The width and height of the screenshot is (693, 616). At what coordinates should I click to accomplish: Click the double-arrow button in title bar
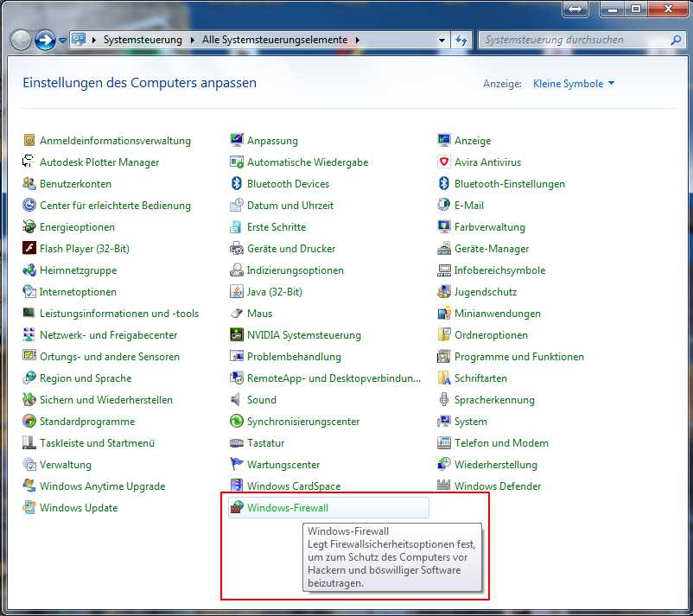(575, 9)
